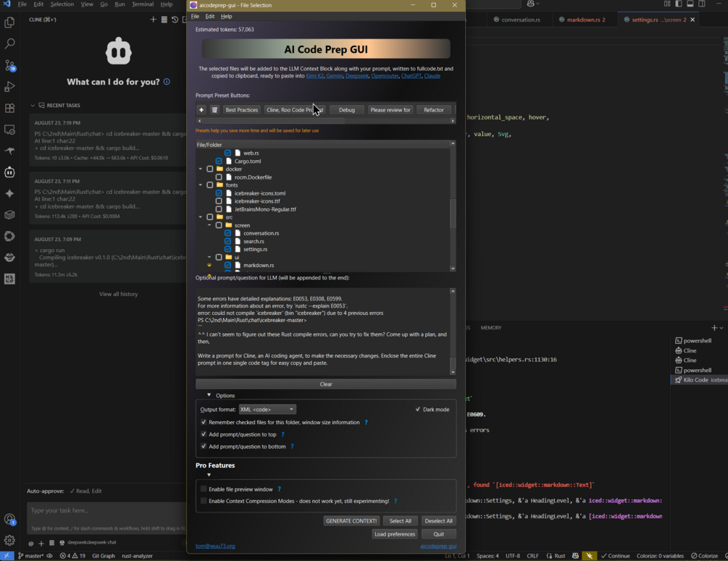
Task: Check rocm.Dockerfile checkbox
Action: (x=219, y=177)
